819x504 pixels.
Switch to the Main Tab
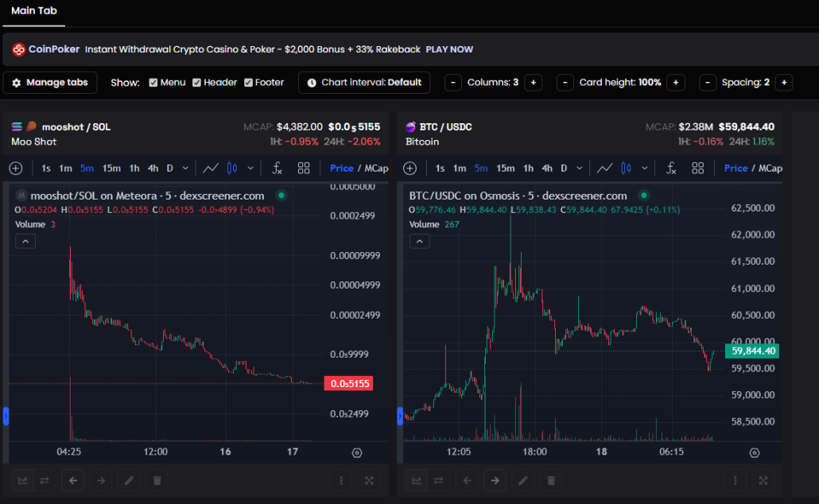pos(33,12)
